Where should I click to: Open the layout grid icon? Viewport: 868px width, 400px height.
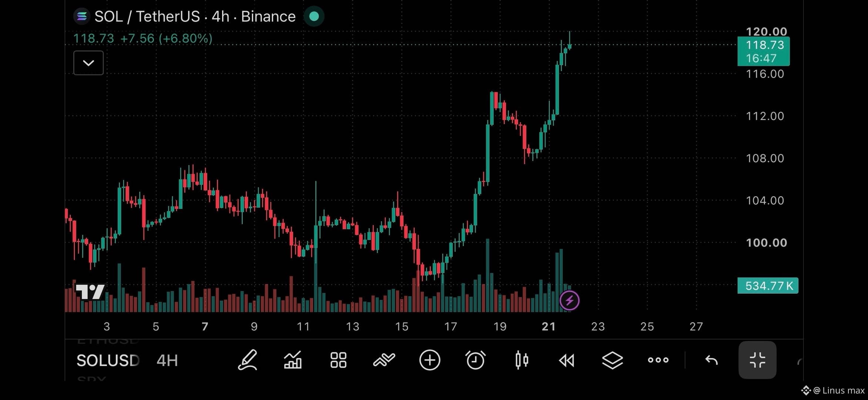pos(338,360)
